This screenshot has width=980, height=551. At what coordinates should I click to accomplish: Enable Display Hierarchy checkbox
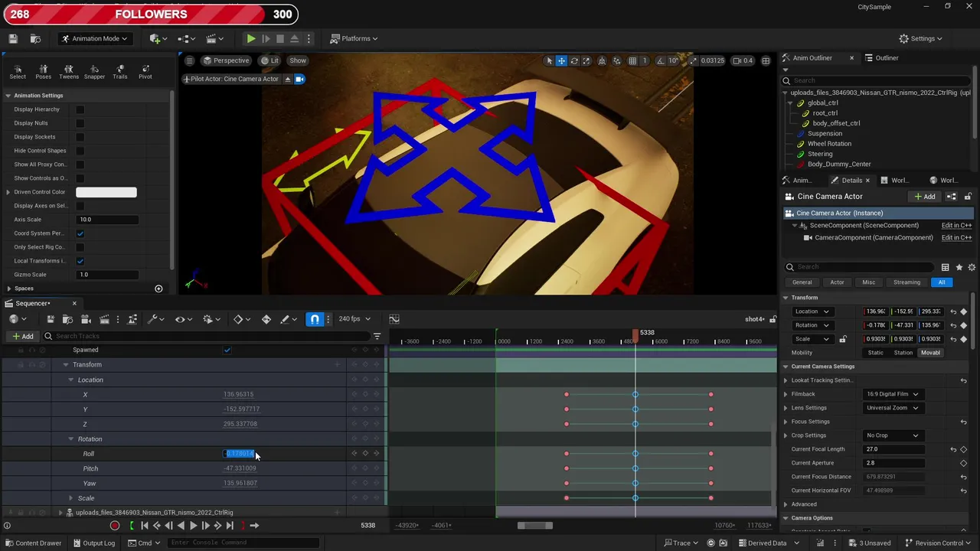[x=80, y=109]
